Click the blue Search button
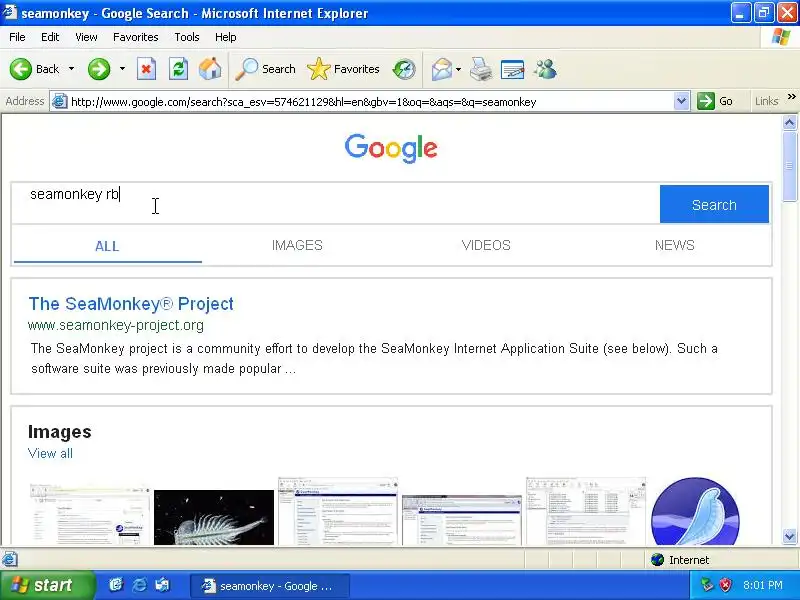 point(714,205)
